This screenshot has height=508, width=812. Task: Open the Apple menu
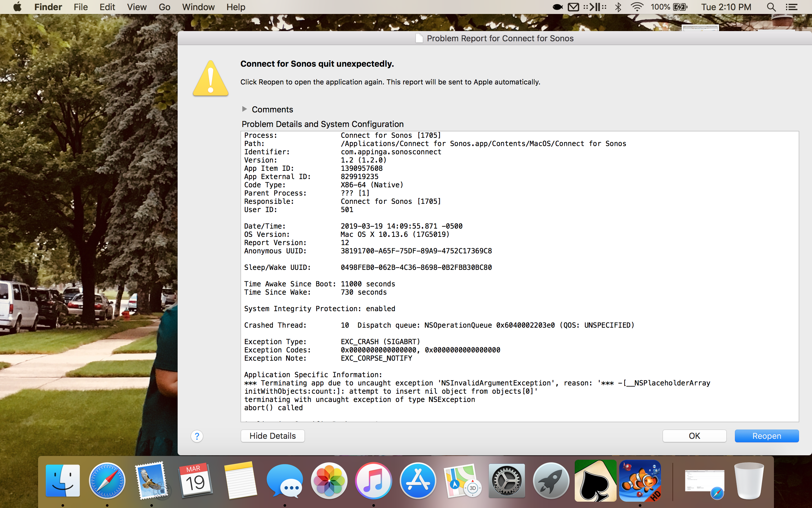pos(17,7)
